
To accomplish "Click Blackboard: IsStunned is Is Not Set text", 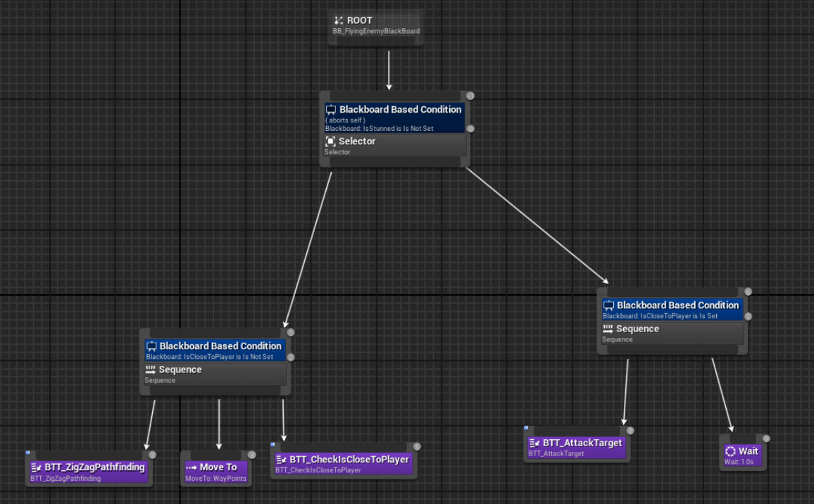I will tap(380, 129).
